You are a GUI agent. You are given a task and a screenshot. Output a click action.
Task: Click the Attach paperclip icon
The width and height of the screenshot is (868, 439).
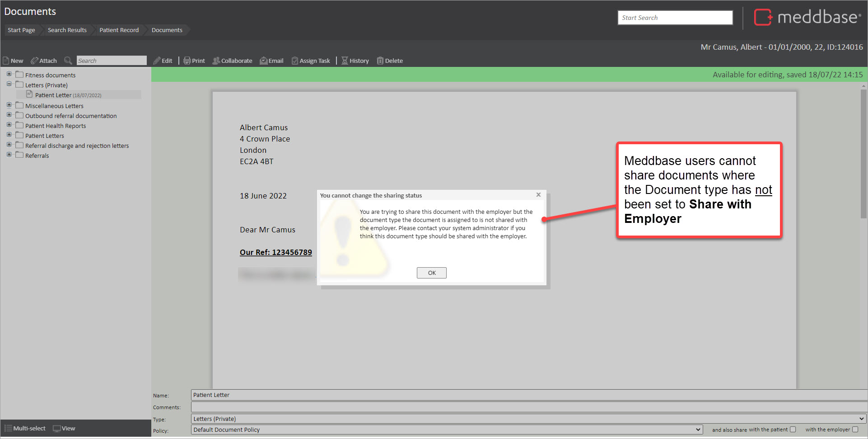(x=34, y=61)
